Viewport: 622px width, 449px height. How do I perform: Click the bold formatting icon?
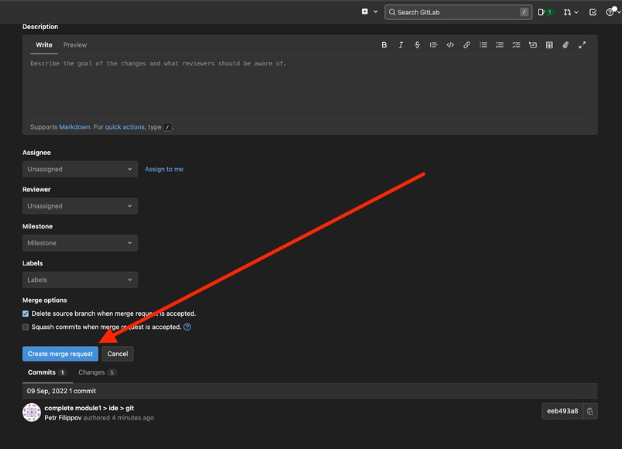pos(384,45)
